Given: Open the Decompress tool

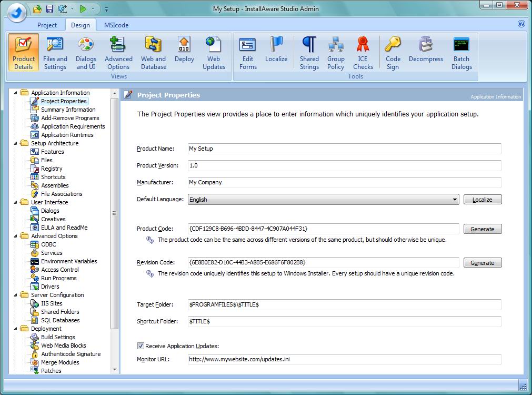Looking at the screenshot, I should 426,50.
